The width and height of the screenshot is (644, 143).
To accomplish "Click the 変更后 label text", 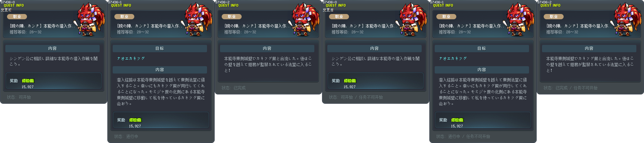I will pos(328,10).
